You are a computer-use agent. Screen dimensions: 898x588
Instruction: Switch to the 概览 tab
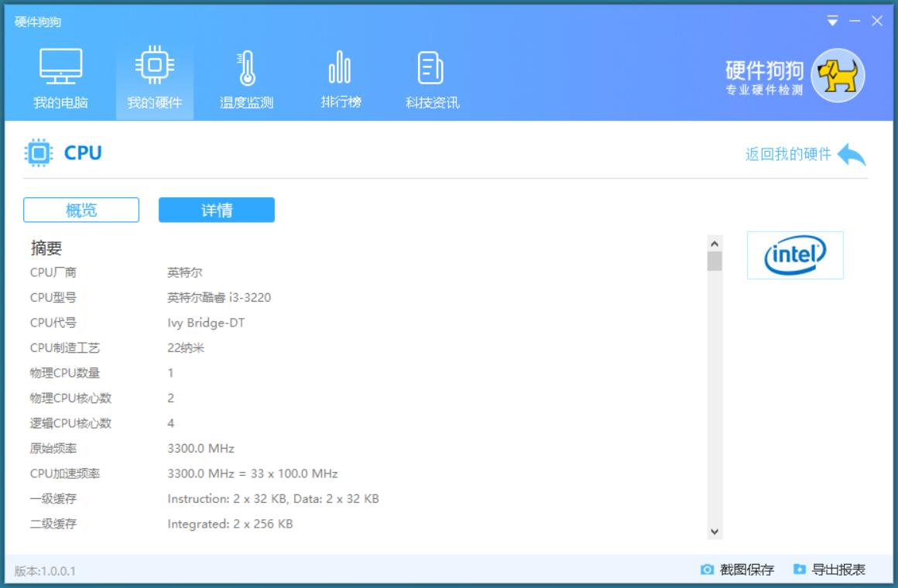81,210
